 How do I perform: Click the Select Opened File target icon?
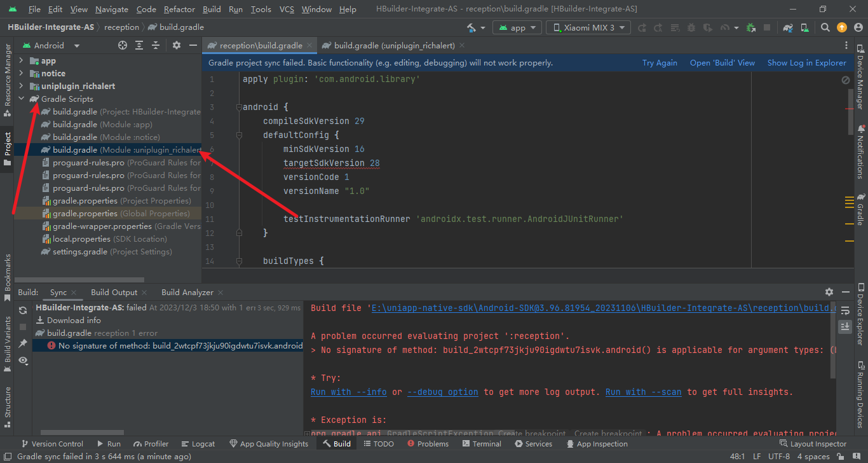[123, 45]
